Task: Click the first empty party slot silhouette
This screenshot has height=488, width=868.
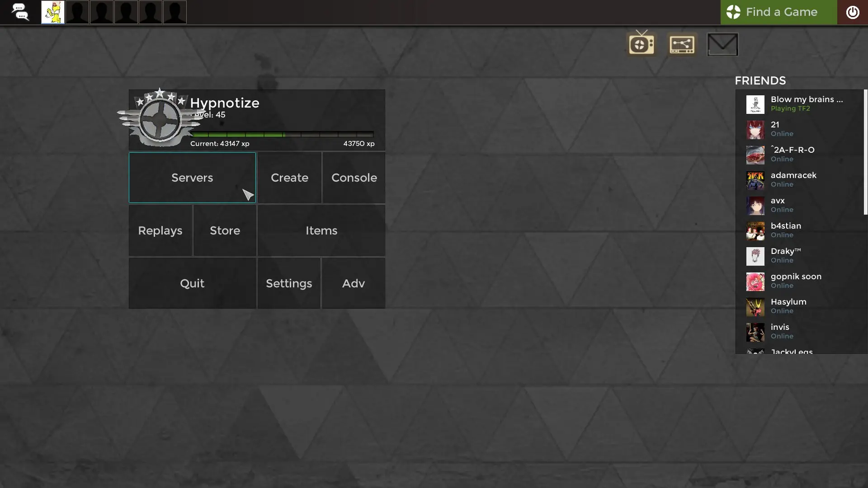Action: [x=77, y=12]
